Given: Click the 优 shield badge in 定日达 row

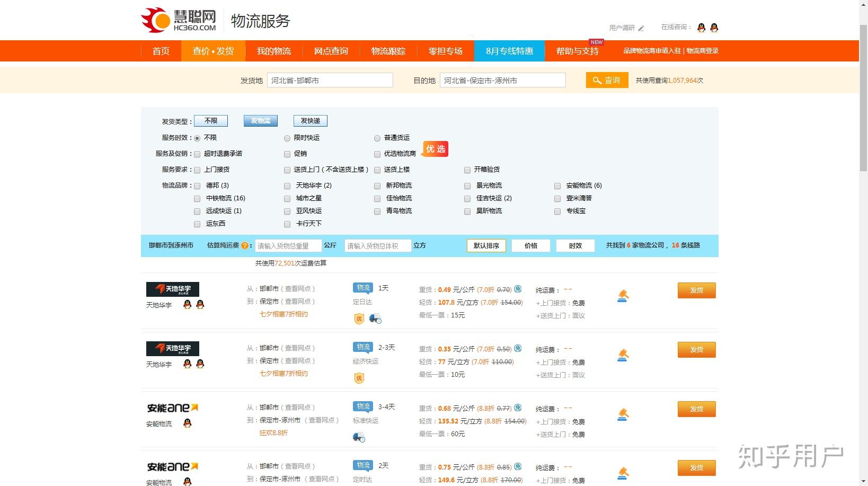Looking at the screenshot, I should click(x=359, y=319).
